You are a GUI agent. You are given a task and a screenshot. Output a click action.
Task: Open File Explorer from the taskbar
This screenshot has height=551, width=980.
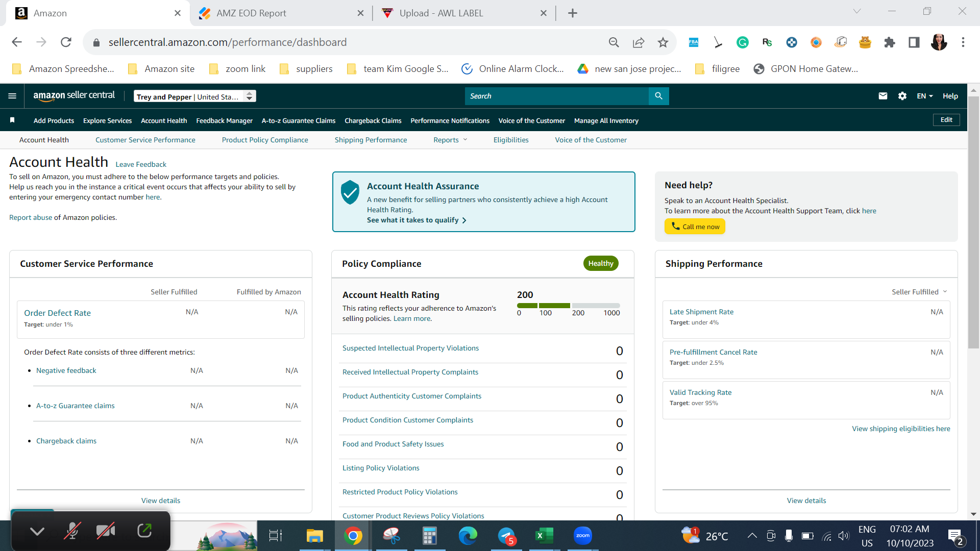[x=314, y=536]
